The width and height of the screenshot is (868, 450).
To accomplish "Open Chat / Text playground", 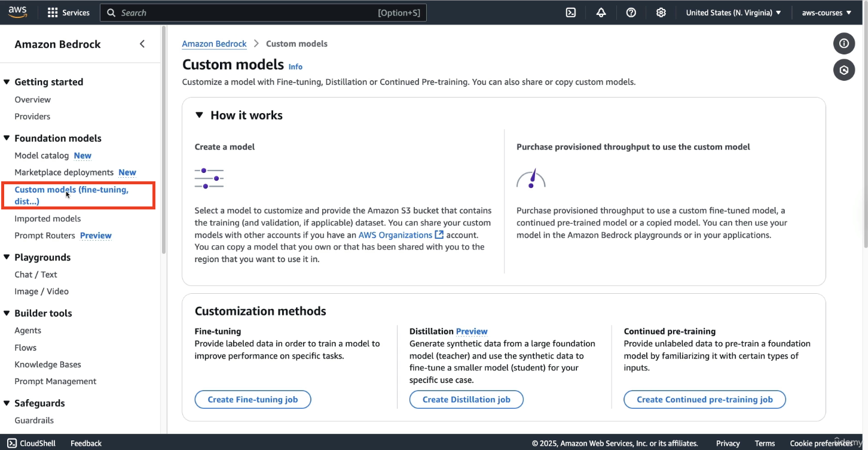I will (x=36, y=275).
